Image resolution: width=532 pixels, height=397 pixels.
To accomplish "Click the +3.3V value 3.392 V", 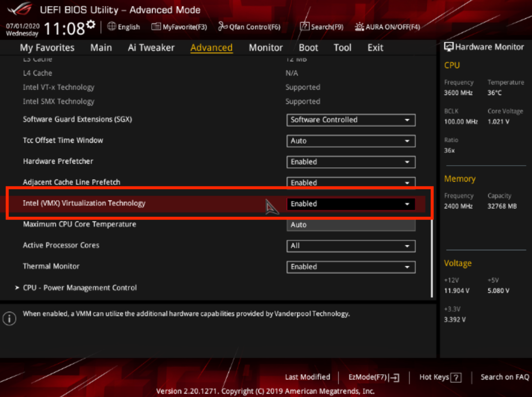I will (455, 319).
